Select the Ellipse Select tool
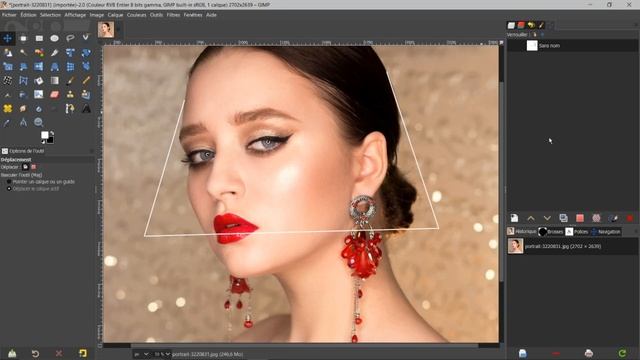 coord(54,38)
